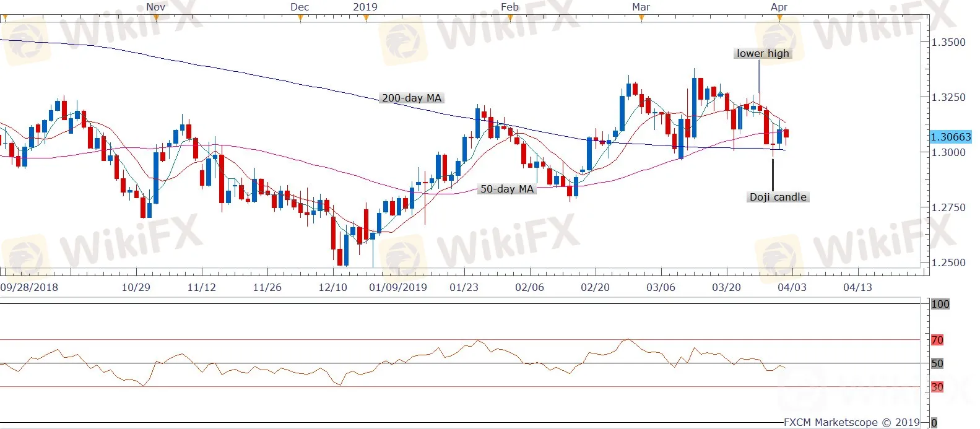Select the 09/28/2018 start date label
Viewport: 980px width, 429px height.
[29, 287]
